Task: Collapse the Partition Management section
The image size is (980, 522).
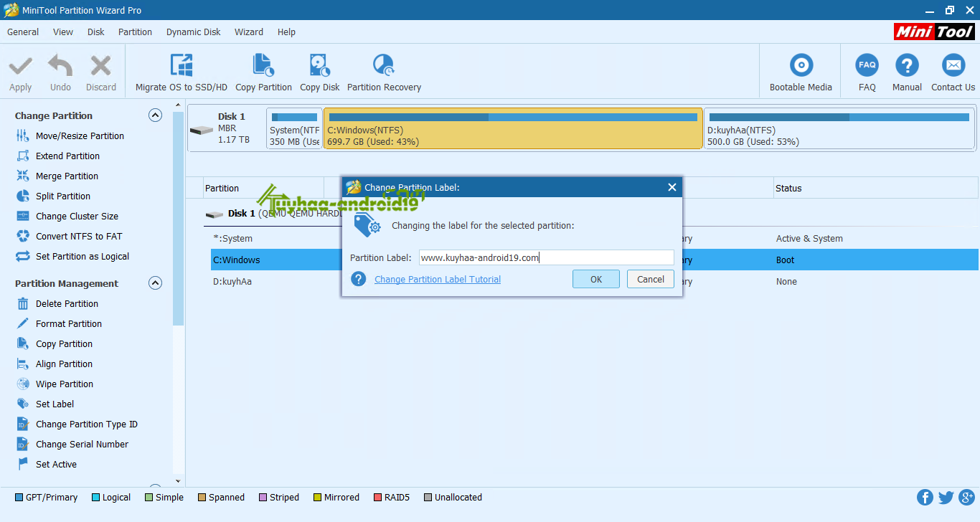Action: 155,283
